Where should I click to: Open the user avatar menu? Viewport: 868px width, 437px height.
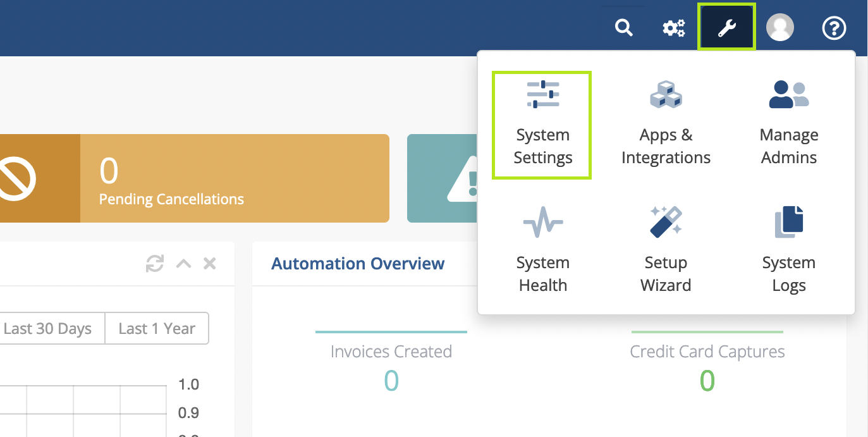pyautogui.click(x=779, y=28)
